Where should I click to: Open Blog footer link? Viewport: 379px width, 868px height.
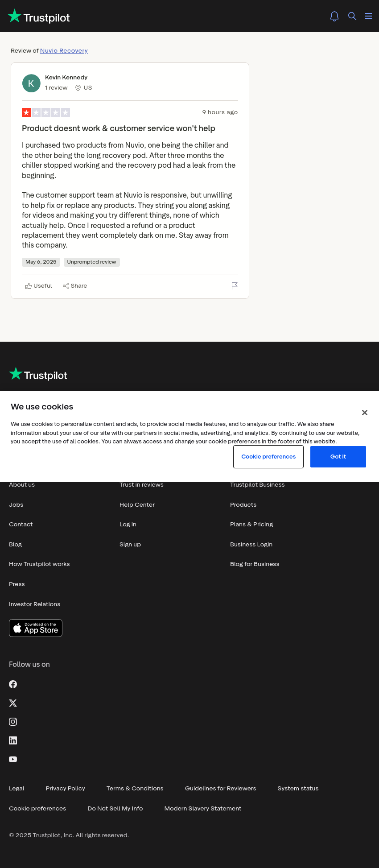(x=16, y=545)
